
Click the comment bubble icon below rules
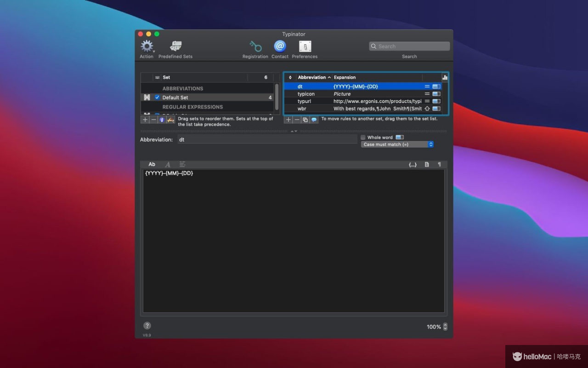click(x=314, y=120)
